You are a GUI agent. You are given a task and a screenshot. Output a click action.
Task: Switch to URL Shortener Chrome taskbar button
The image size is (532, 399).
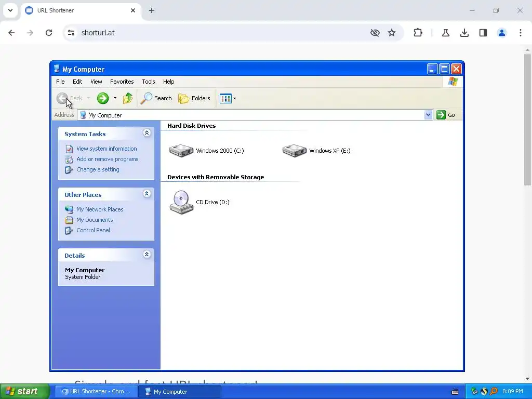click(96, 392)
